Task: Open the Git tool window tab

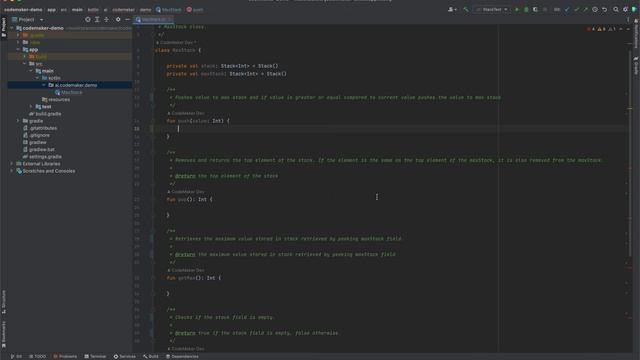Action: pos(16,356)
